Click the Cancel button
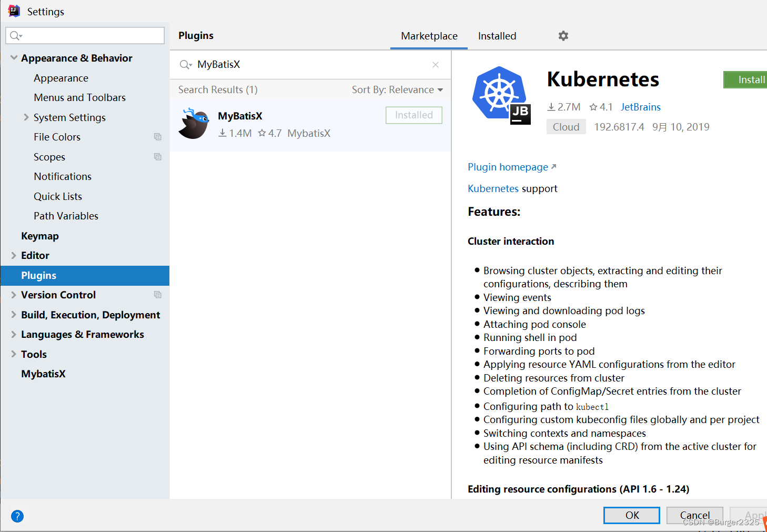 coord(695,515)
